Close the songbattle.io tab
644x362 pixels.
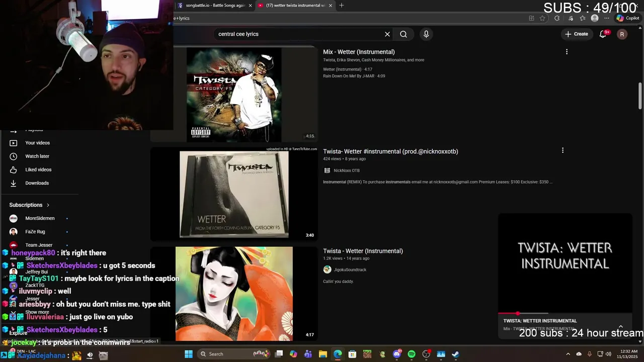[x=250, y=5]
